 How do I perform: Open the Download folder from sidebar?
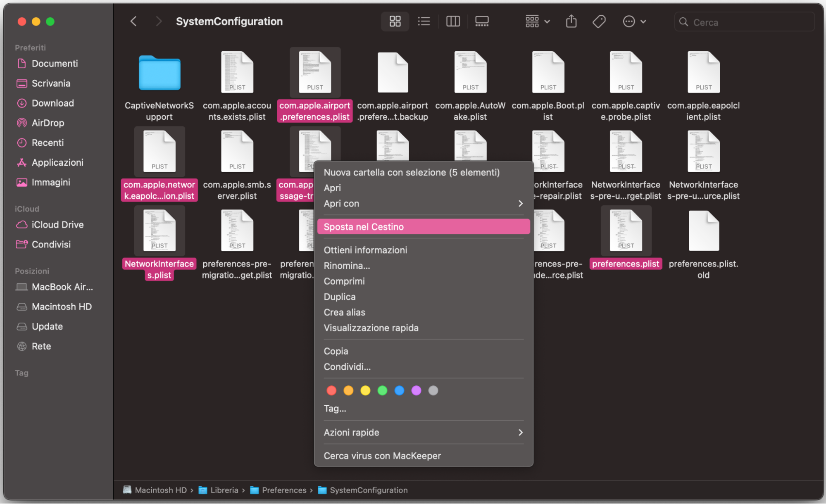point(52,103)
